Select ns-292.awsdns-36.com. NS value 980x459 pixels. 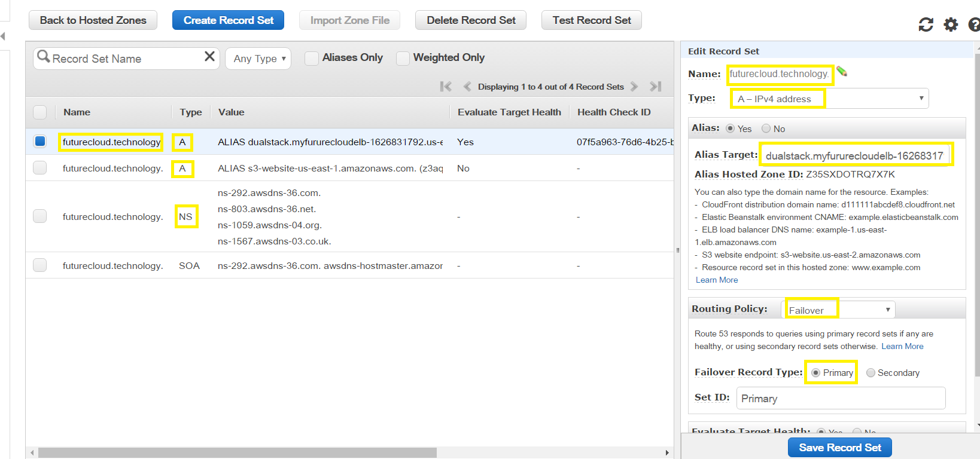click(x=269, y=193)
